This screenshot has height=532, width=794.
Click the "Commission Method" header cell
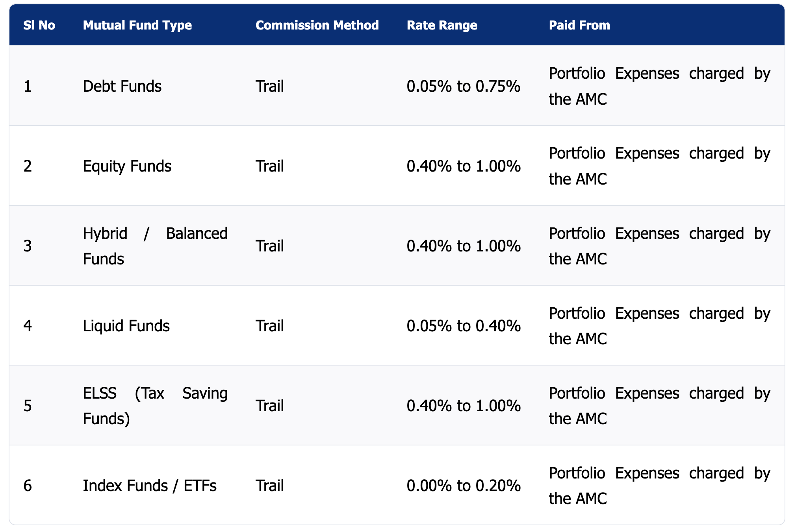pos(317,25)
